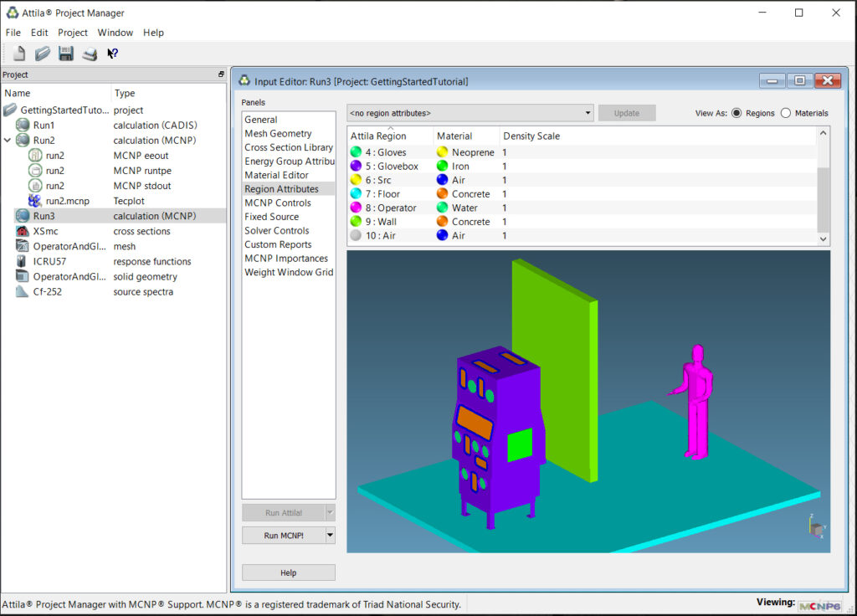The height and width of the screenshot is (616, 857).
Task: Open the Project menu
Action: click(73, 33)
